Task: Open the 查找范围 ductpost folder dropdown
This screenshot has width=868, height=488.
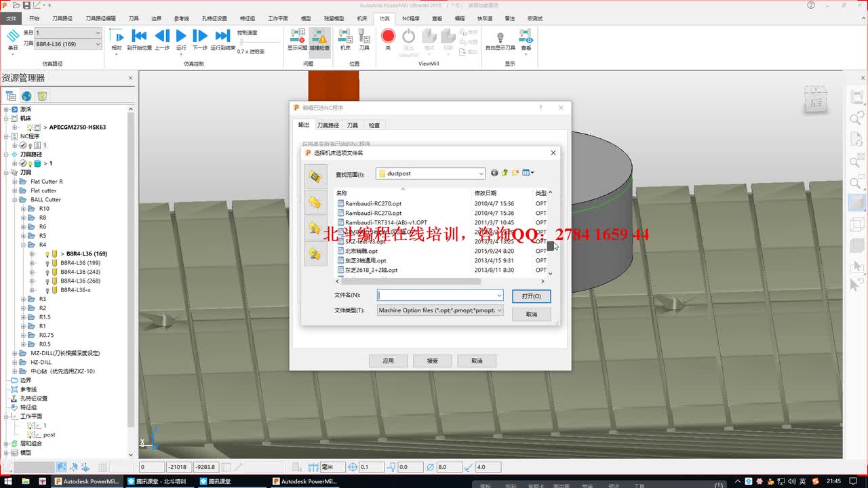Action: pos(431,174)
